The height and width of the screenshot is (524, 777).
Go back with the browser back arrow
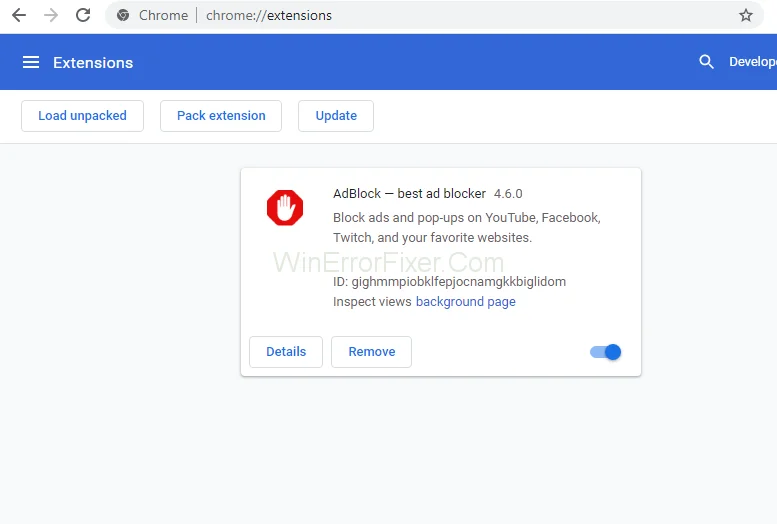[x=19, y=15]
